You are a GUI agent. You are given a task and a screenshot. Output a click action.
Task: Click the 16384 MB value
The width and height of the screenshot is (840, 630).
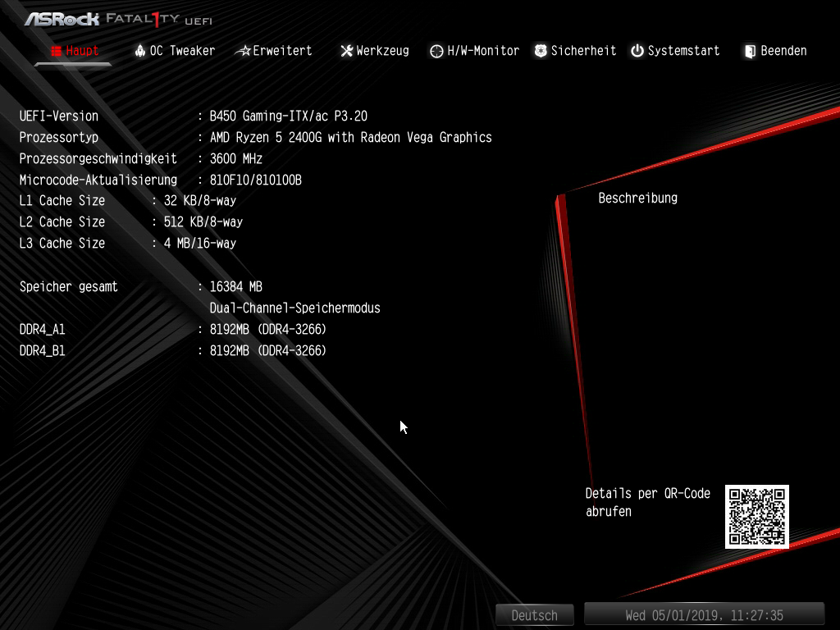pyautogui.click(x=235, y=287)
